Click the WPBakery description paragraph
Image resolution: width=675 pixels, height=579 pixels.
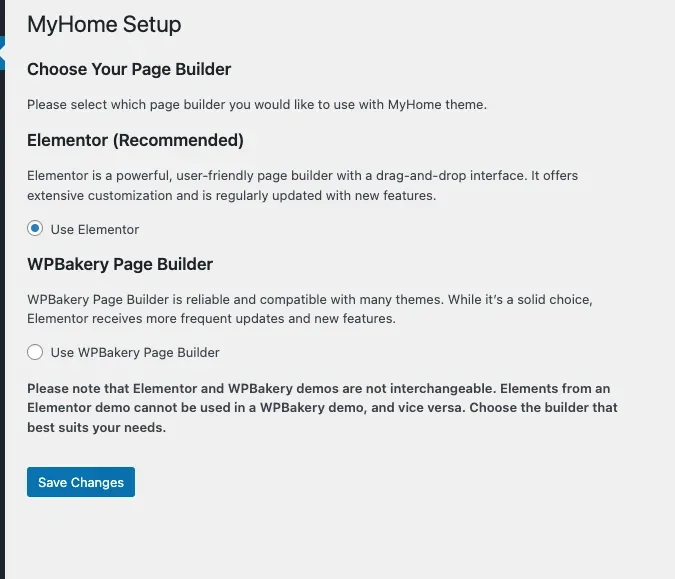[310, 309]
